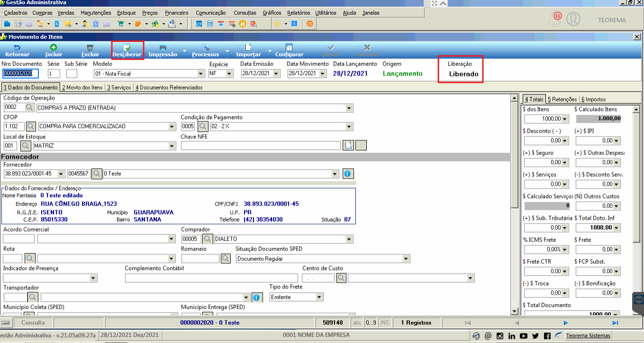This screenshot has width=644, height=343.
Task: Click the Chave NFE input field
Action: tap(261, 145)
